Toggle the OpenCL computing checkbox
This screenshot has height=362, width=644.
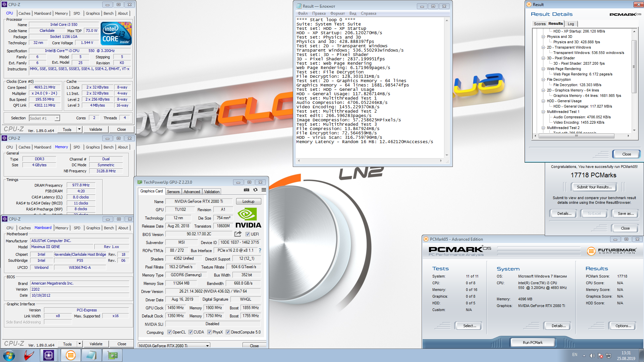pyautogui.click(x=169, y=332)
